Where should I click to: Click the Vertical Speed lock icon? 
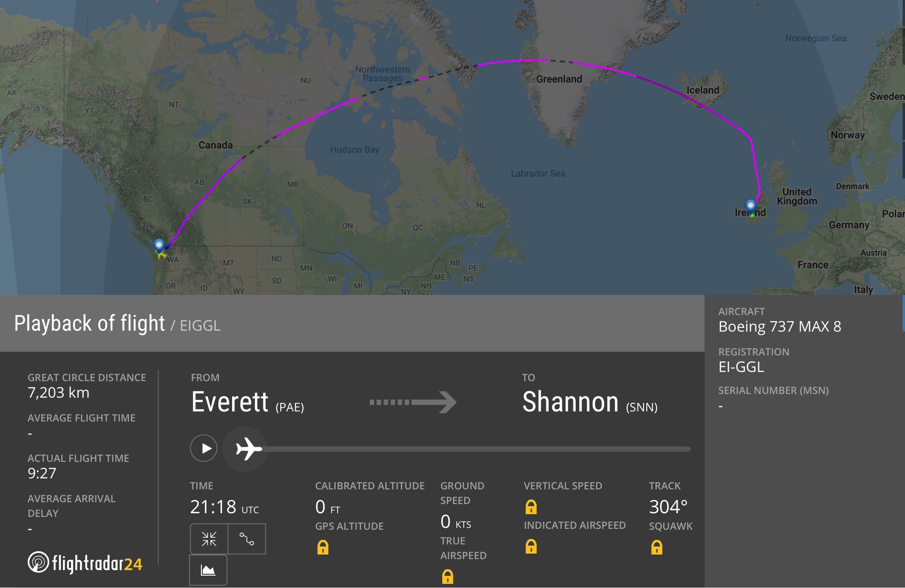(531, 507)
